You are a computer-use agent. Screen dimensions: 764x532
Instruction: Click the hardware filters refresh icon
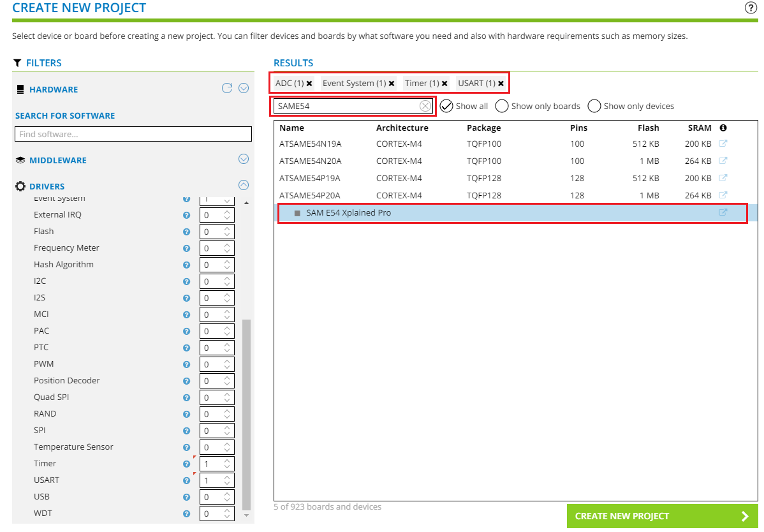tap(227, 89)
